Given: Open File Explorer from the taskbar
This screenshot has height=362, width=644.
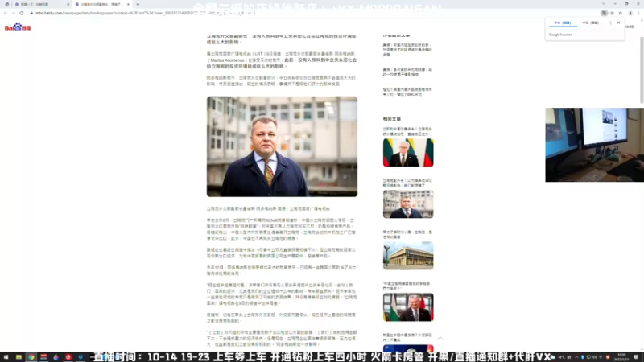Looking at the screenshot, I should 19,357.
